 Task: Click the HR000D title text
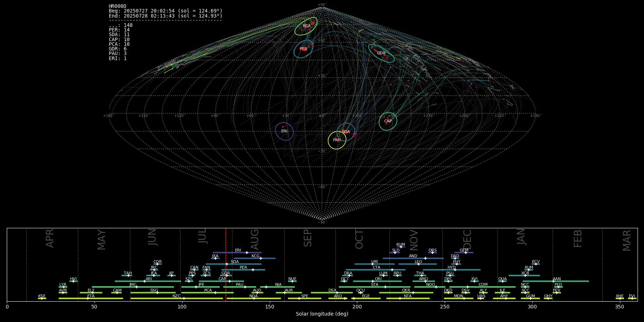(x=118, y=6)
